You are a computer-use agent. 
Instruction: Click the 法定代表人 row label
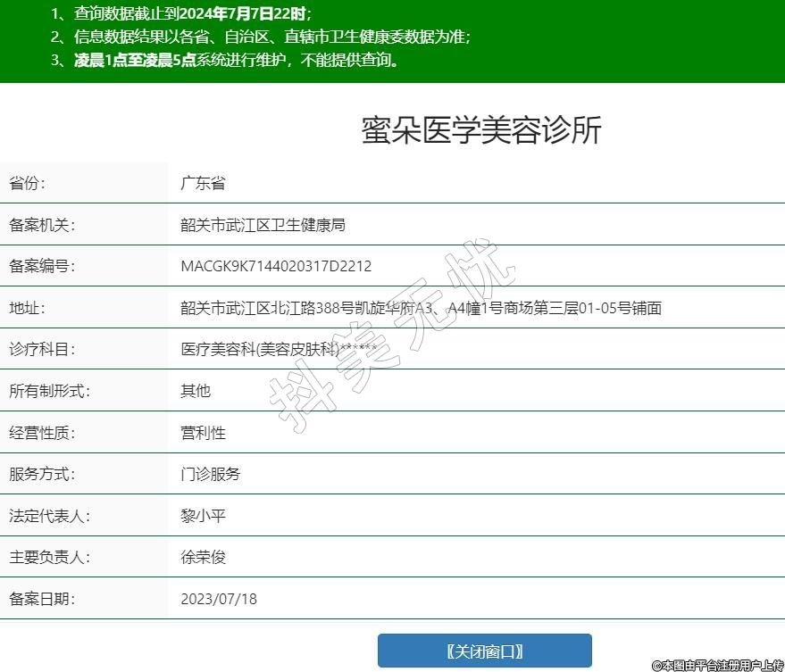[49, 516]
